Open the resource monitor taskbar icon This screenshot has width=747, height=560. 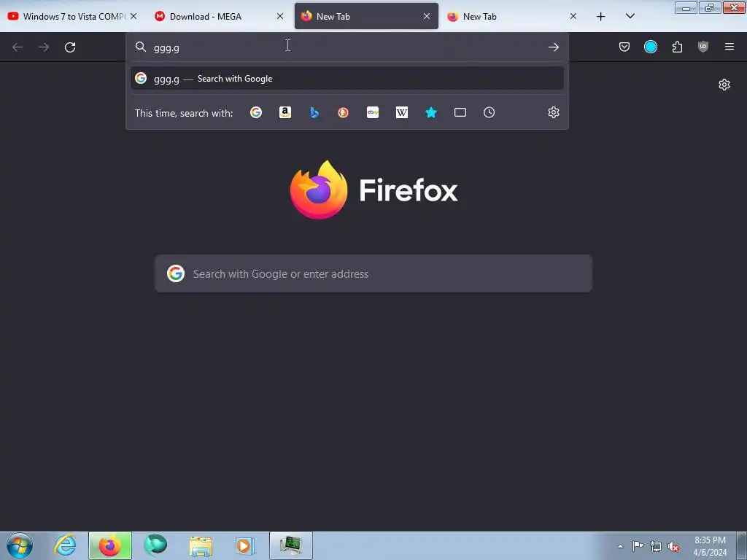coord(291,545)
